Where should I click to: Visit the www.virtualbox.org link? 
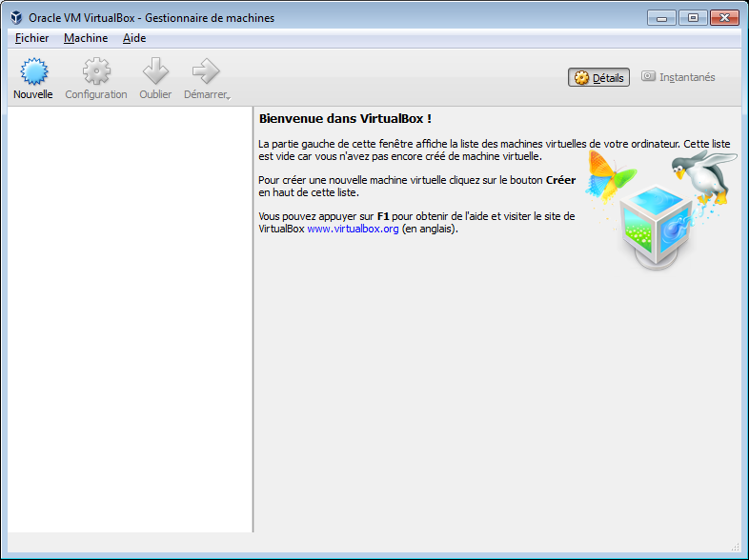click(x=353, y=229)
